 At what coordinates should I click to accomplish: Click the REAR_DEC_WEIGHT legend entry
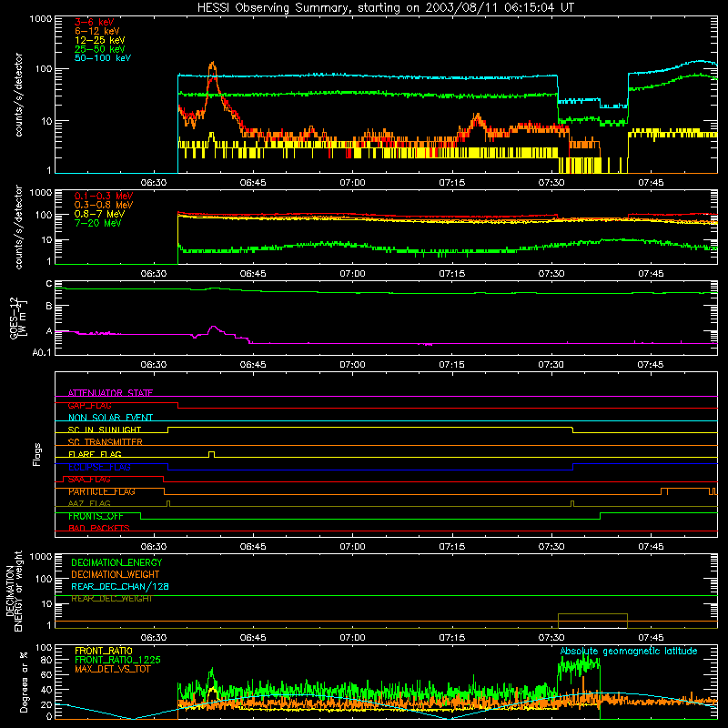[x=112, y=599]
